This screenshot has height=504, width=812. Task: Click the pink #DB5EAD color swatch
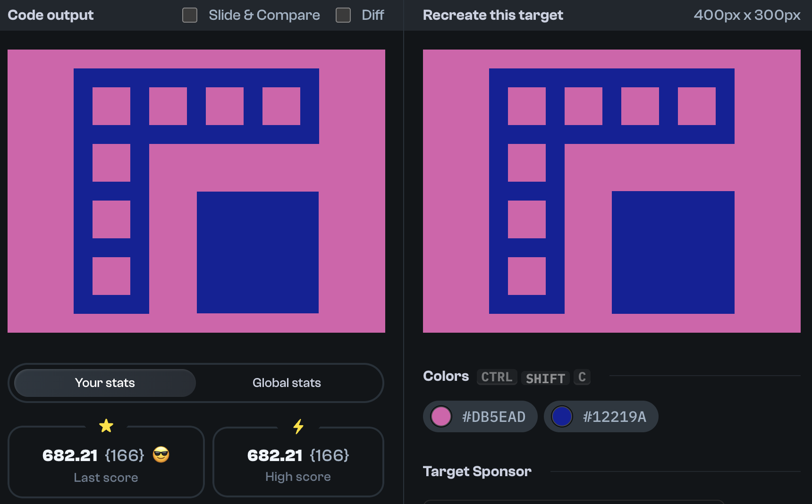point(441,417)
